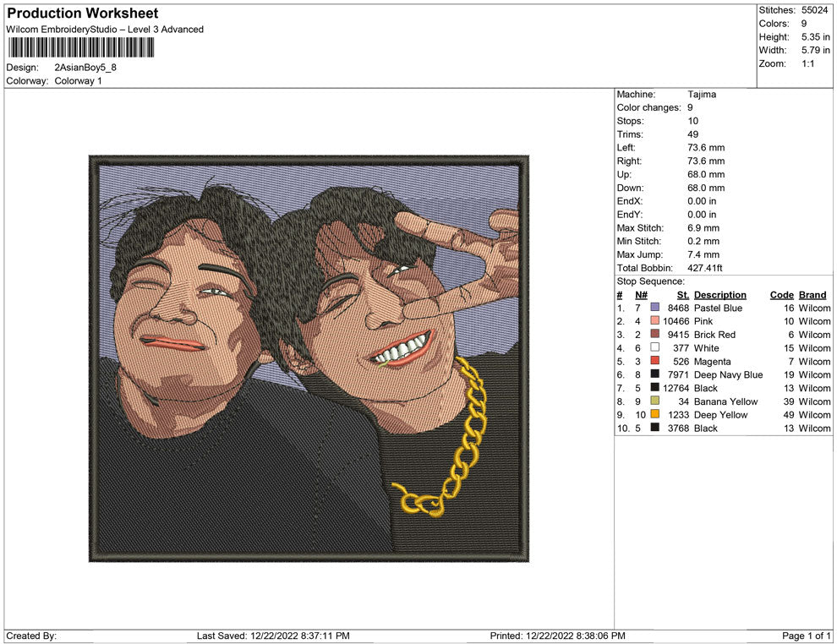Click the Color changes value 9
The width and height of the screenshot is (837, 644).
tap(690, 108)
